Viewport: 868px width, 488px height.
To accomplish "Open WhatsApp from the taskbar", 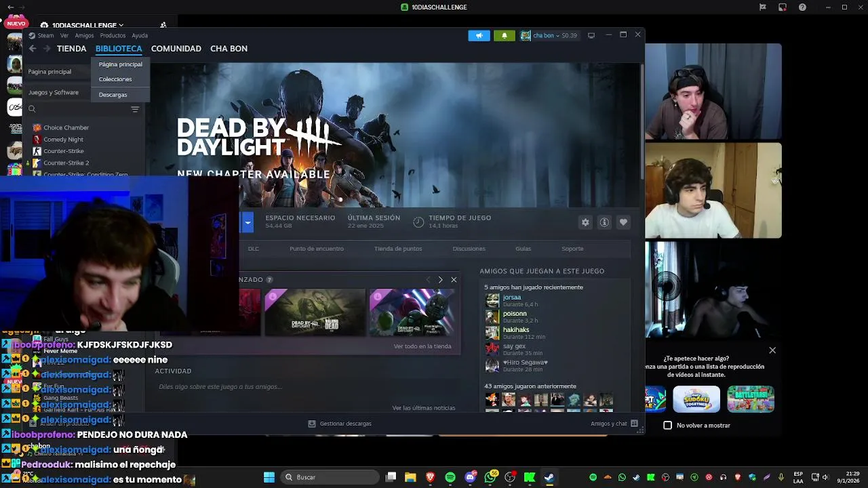I will [490, 477].
